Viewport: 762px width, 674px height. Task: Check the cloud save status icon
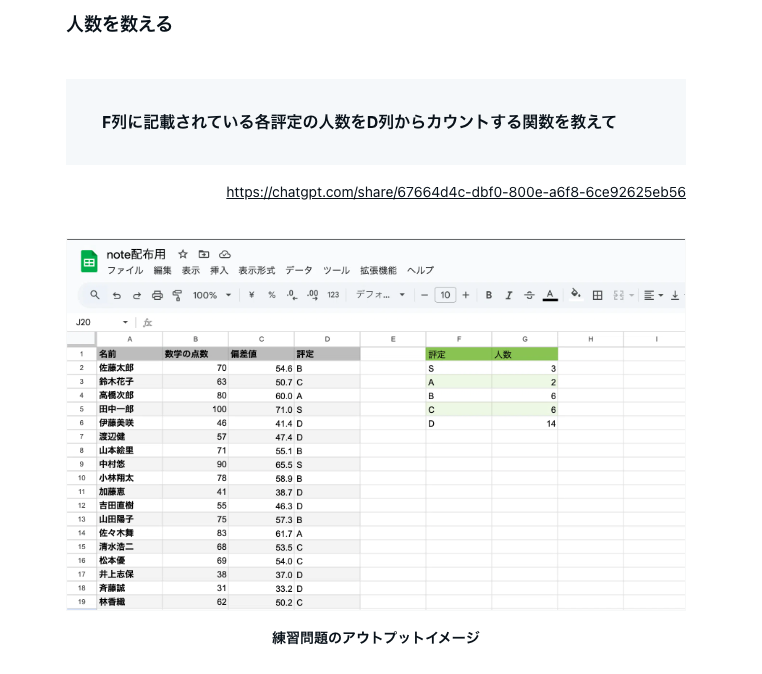[x=225, y=254]
